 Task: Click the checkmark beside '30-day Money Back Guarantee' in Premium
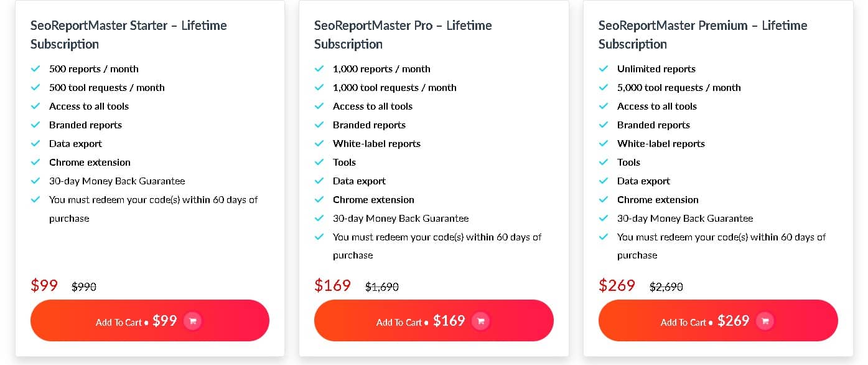click(x=604, y=218)
